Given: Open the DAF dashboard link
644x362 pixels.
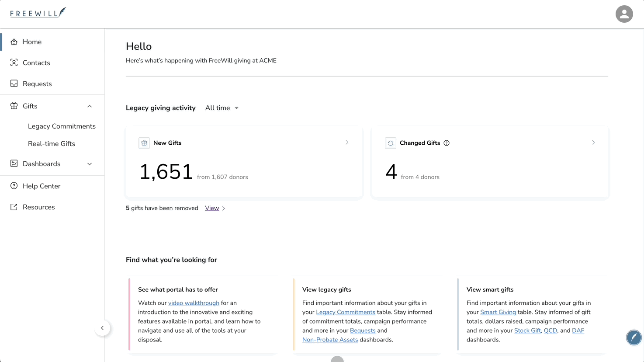Looking at the screenshot, I should (578, 331).
